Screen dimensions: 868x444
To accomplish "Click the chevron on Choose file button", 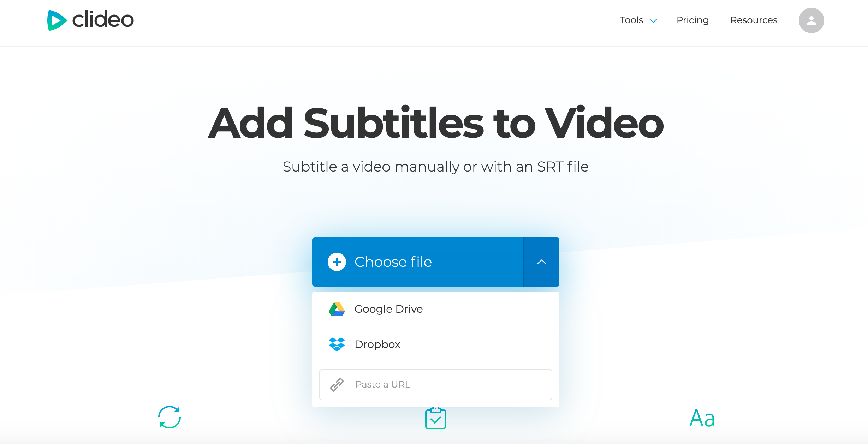I will click(541, 262).
